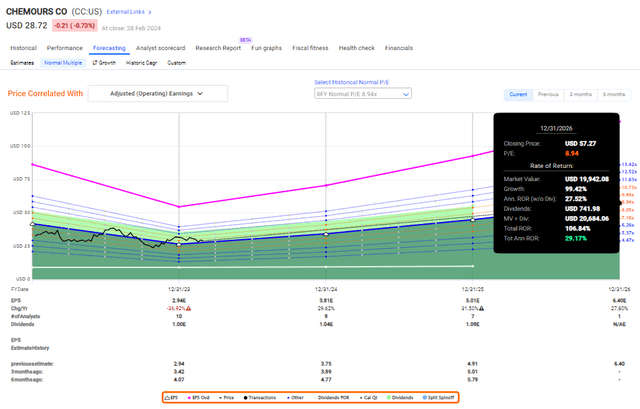The height and width of the screenshot is (409, 640).
Task: Click the 12/31/2026 tooltip date heading
Action: pos(556,128)
